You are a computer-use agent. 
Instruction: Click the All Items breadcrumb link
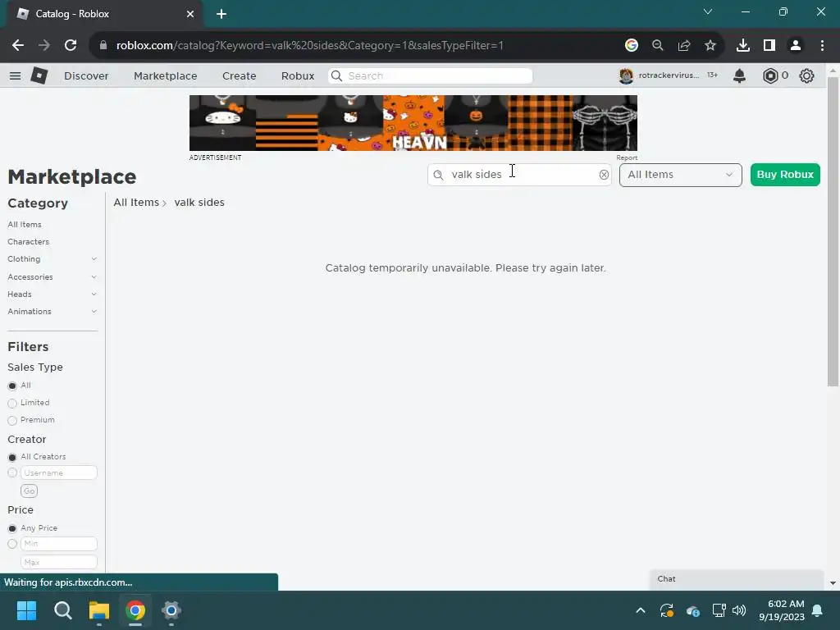[x=136, y=203]
